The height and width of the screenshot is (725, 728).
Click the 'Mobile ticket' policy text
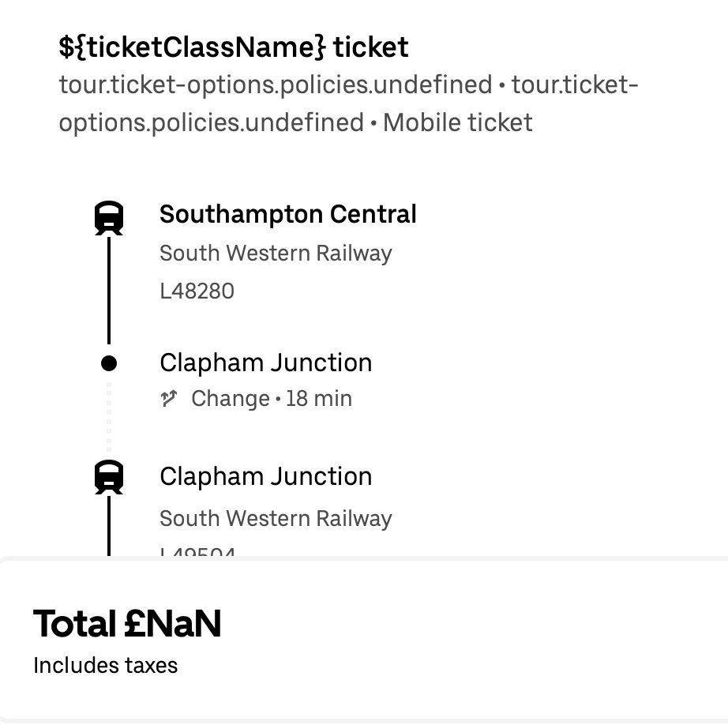coord(458,122)
